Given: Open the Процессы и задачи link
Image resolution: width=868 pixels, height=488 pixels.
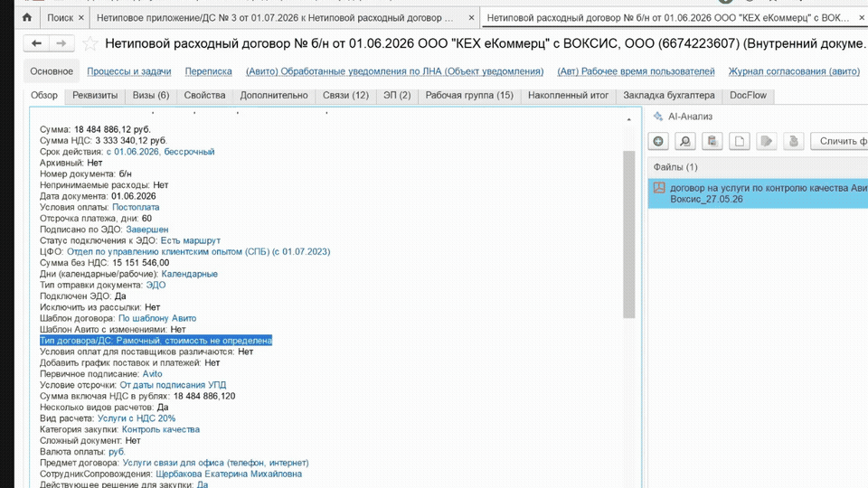Looking at the screenshot, I should click(129, 71).
